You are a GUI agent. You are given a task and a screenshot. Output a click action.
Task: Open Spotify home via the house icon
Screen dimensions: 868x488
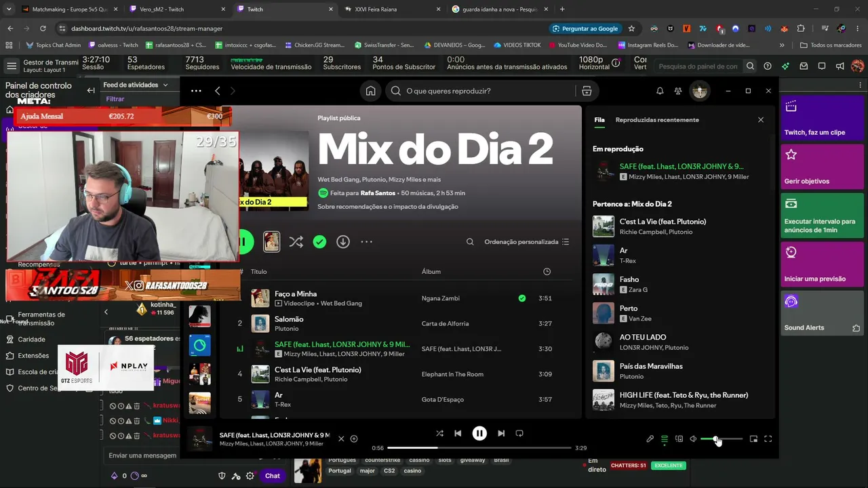click(370, 91)
